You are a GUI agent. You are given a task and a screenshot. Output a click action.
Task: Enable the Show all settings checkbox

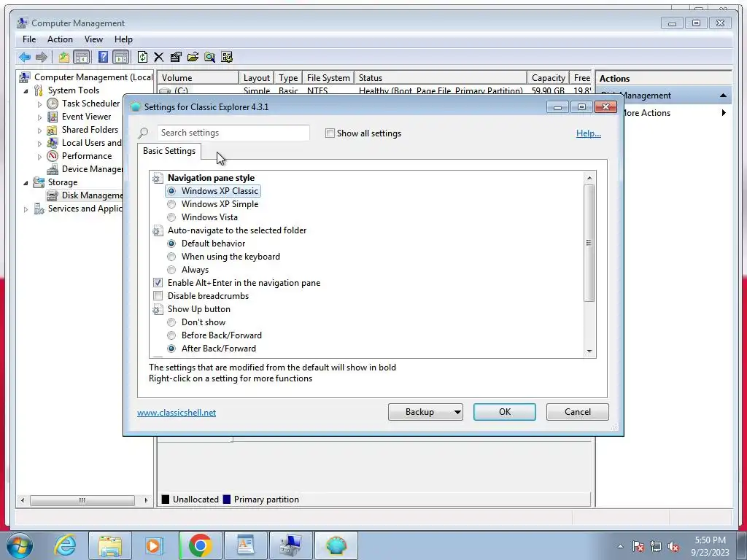point(330,133)
